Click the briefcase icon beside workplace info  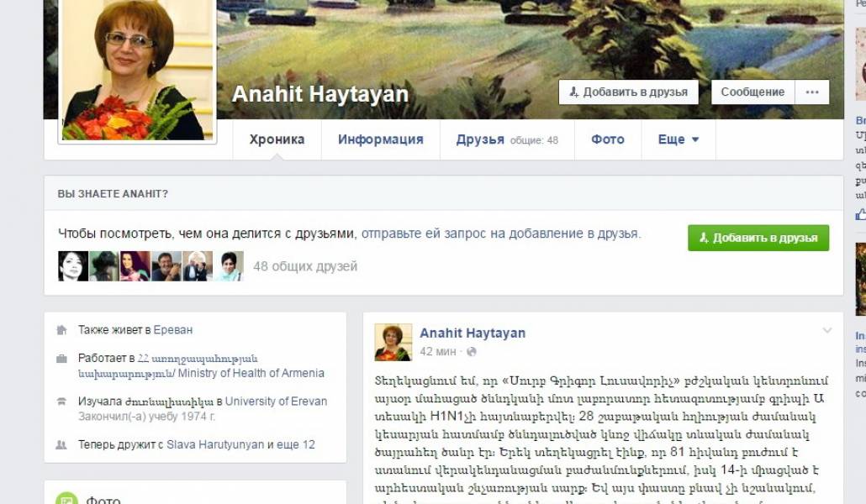tap(61, 359)
